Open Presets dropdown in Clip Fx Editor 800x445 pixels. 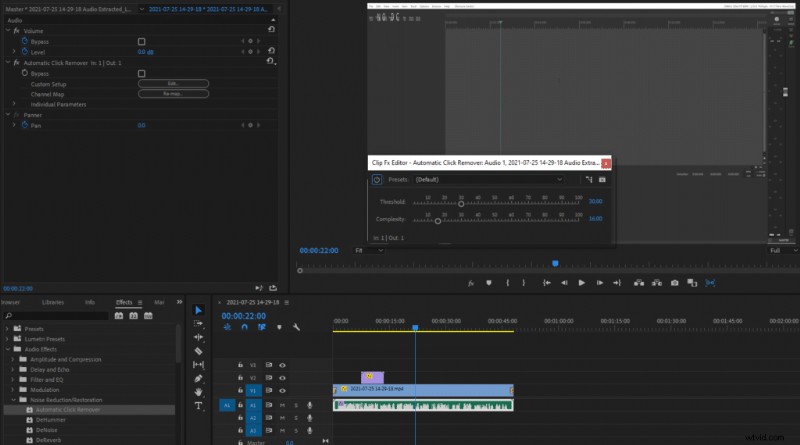488,180
